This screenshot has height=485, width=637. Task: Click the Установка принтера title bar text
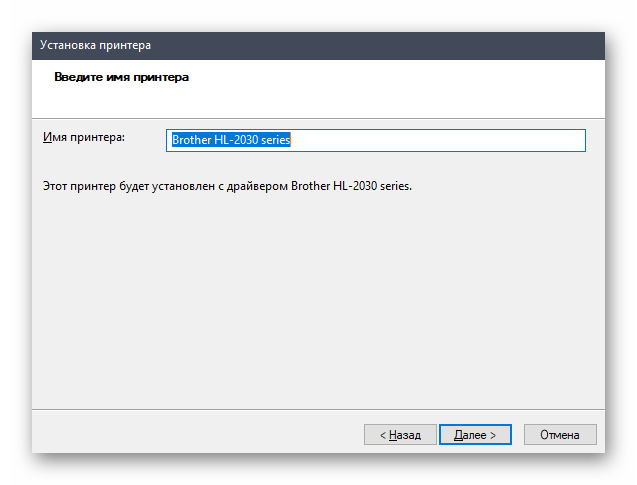(95, 45)
